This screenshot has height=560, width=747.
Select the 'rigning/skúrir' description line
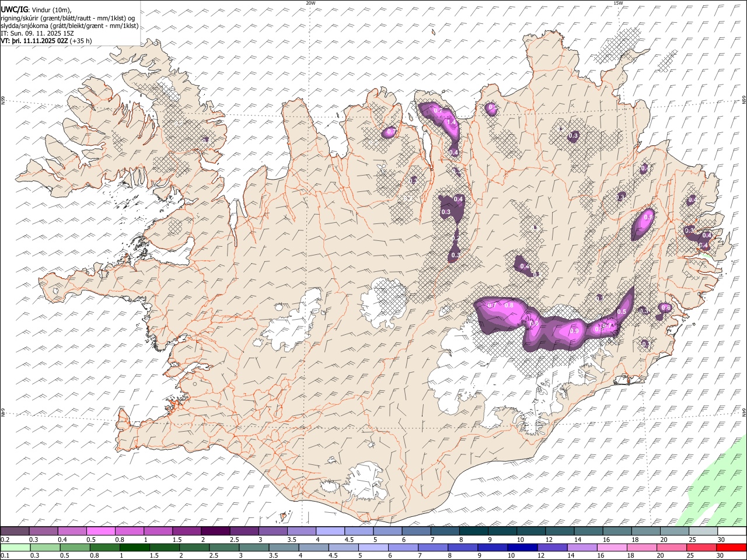(69, 18)
